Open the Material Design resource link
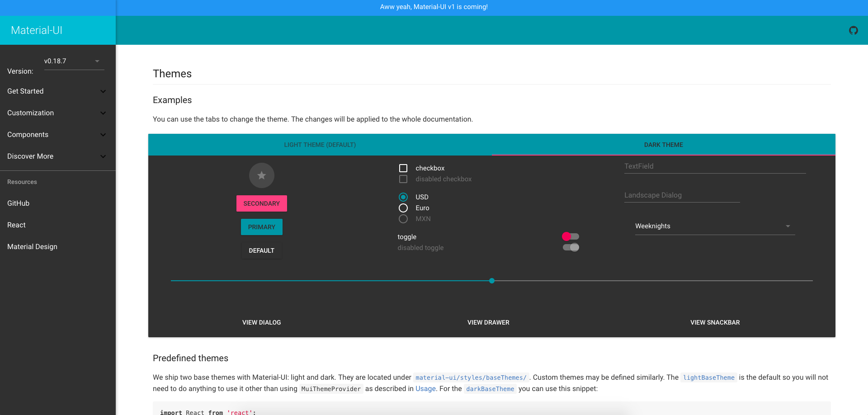Viewport: 868px width, 415px height. 58,247
